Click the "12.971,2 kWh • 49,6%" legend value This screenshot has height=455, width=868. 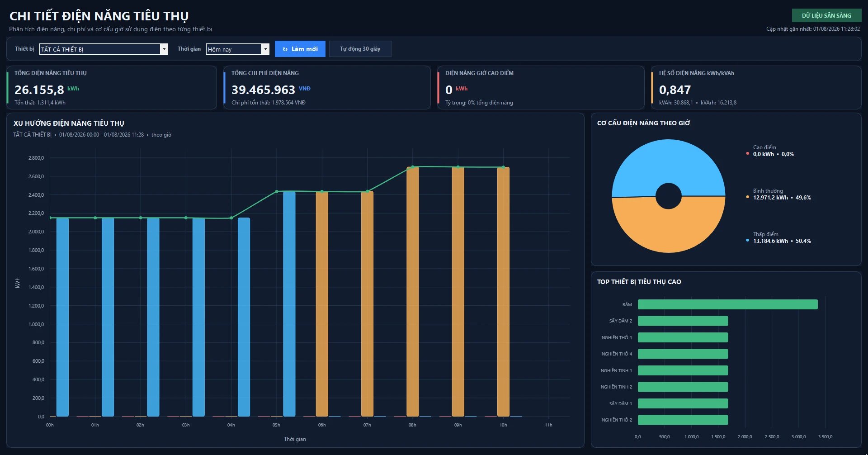point(782,198)
